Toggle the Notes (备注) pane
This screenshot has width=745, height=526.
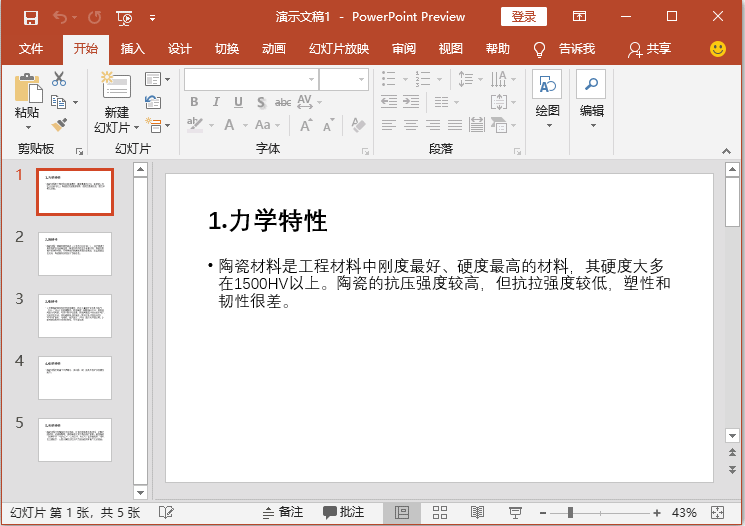click(x=283, y=512)
